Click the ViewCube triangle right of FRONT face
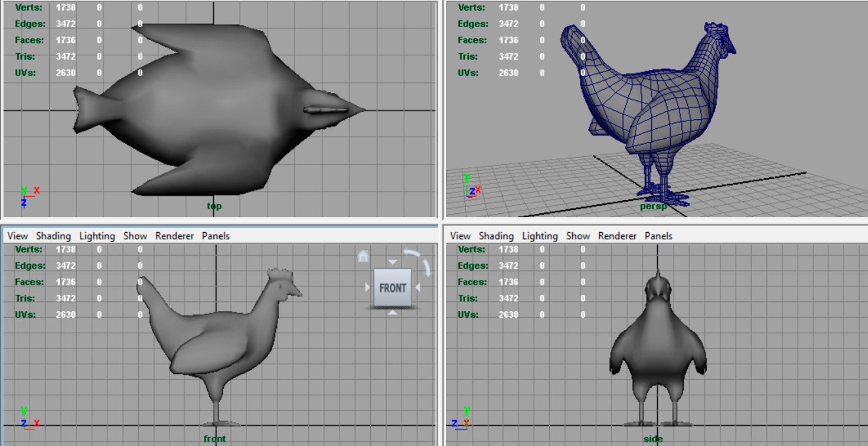Screen dimensions: 868x446 click(x=418, y=287)
